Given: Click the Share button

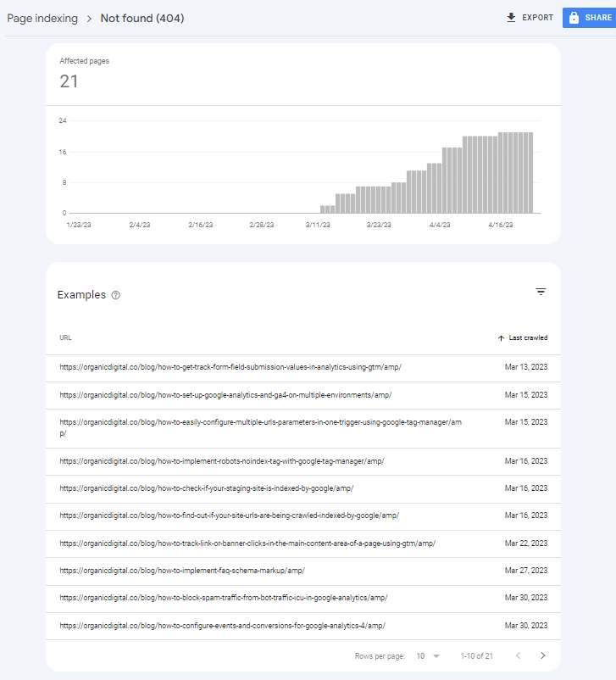Looking at the screenshot, I should [588, 18].
